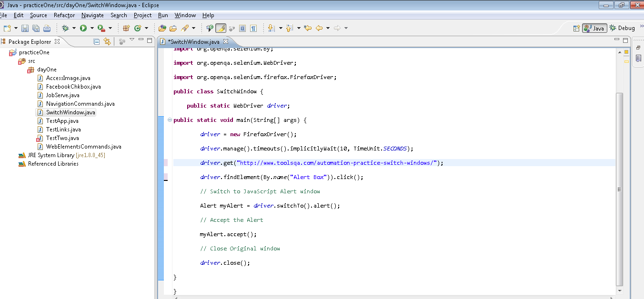
Task: Click the New wizard toolbar icon
Action: (7, 28)
